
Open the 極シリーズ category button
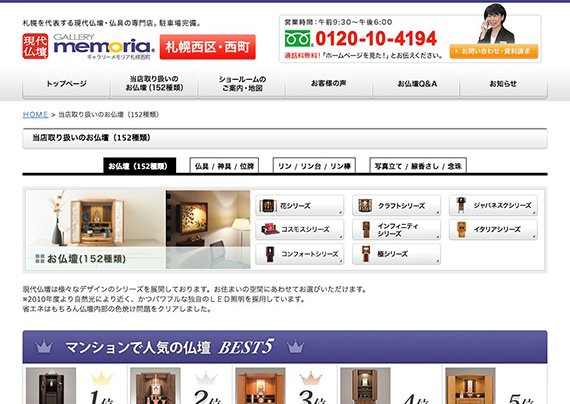coord(397,254)
